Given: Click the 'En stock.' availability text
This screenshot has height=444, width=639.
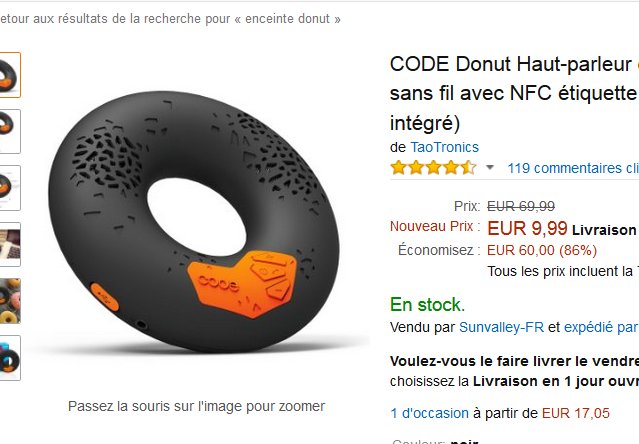Looking at the screenshot, I should point(427,304).
